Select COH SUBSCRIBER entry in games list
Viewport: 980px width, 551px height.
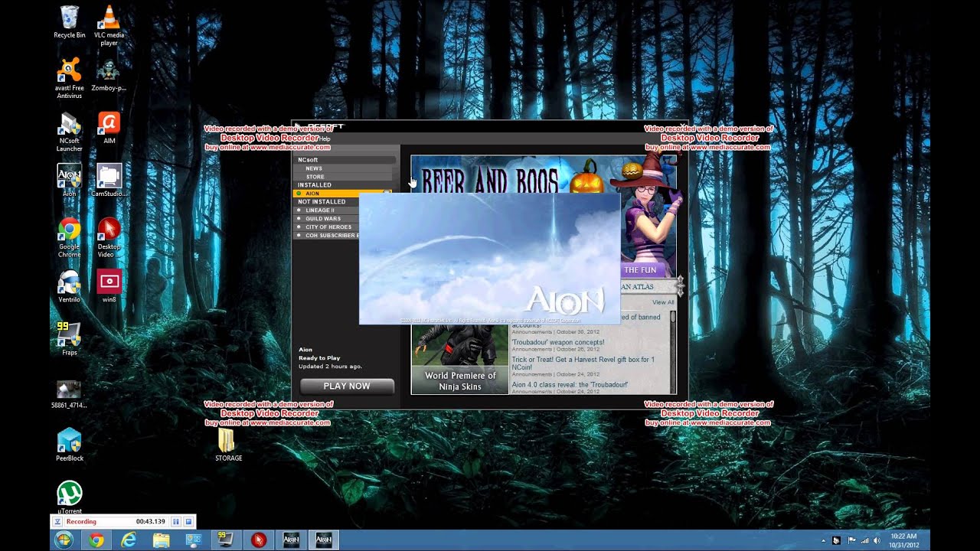(x=327, y=236)
